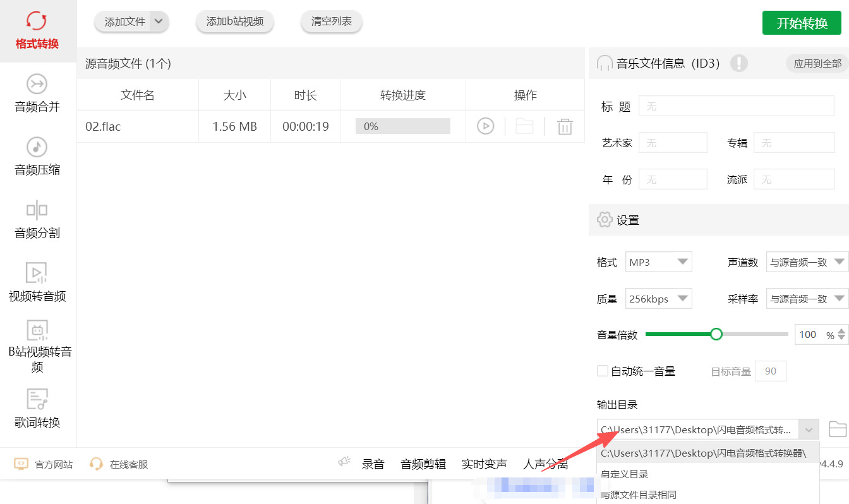The width and height of the screenshot is (849, 504).
Task: Click the 清空列表 button
Action: [x=332, y=21]
